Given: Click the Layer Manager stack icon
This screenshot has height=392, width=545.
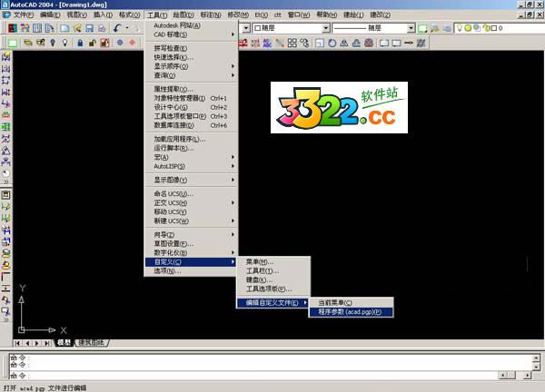Looking at the screenshot, I should click(447, 28).
